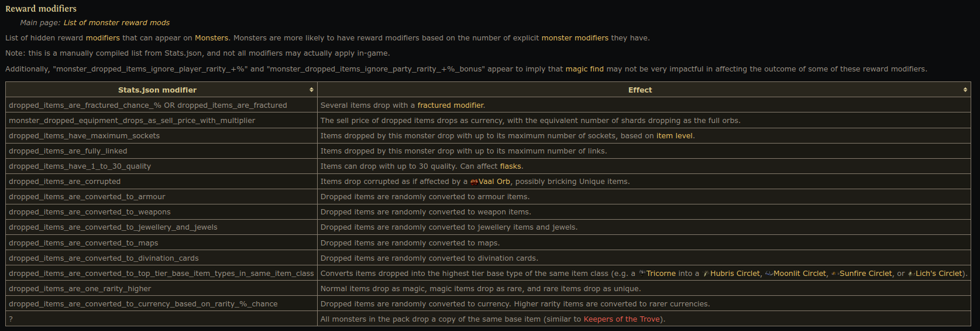Open the Vaal Orb link text
The image size is (980, 331).
[494, 182]
